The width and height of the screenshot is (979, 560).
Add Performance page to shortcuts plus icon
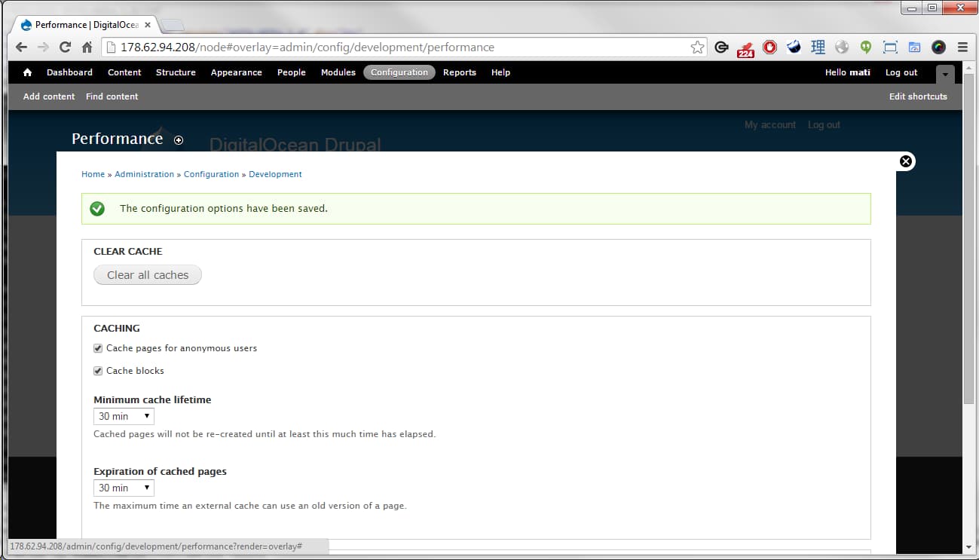(179, 140)
